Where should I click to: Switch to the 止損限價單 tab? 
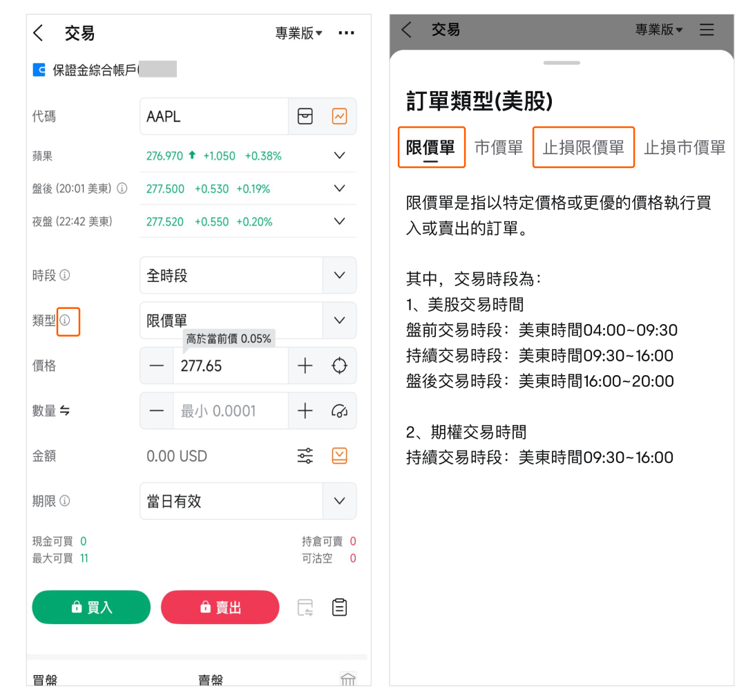(x=583, y=147)
